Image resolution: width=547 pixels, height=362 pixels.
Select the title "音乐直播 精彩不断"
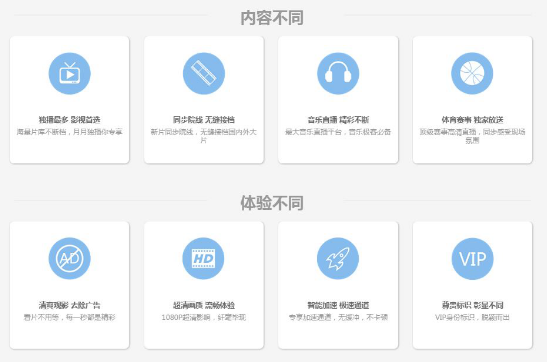(x=338, y=120)
